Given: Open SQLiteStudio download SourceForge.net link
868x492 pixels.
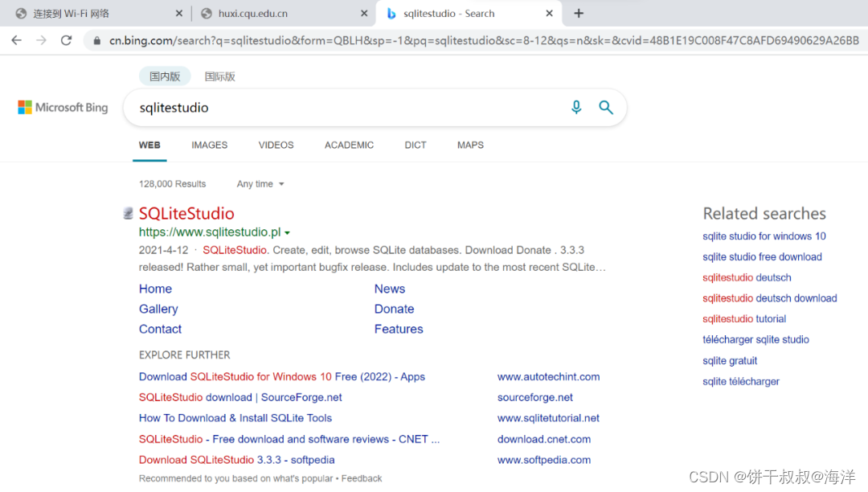Looking at the screenshot, I should [240, 397].
